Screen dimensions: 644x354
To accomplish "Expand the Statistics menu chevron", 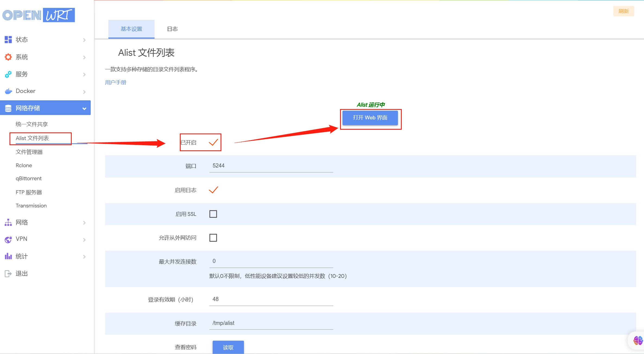I will (84, 257).
